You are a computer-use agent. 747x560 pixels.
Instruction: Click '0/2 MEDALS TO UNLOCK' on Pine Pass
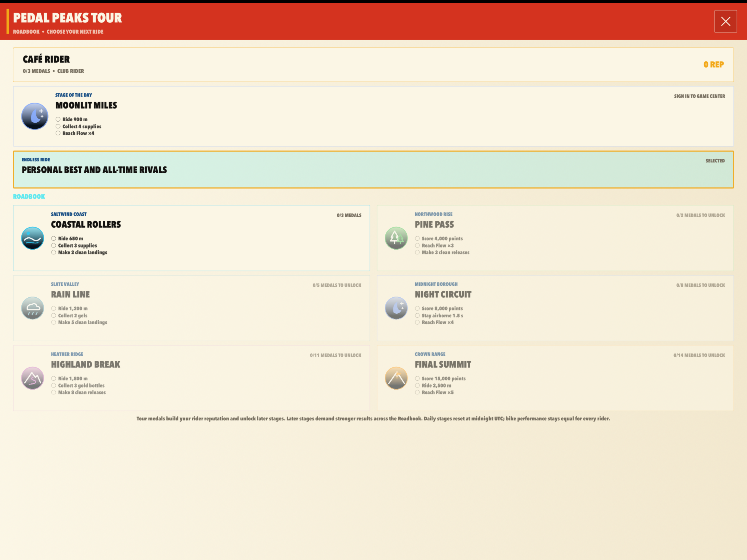[x=700, y=215]
